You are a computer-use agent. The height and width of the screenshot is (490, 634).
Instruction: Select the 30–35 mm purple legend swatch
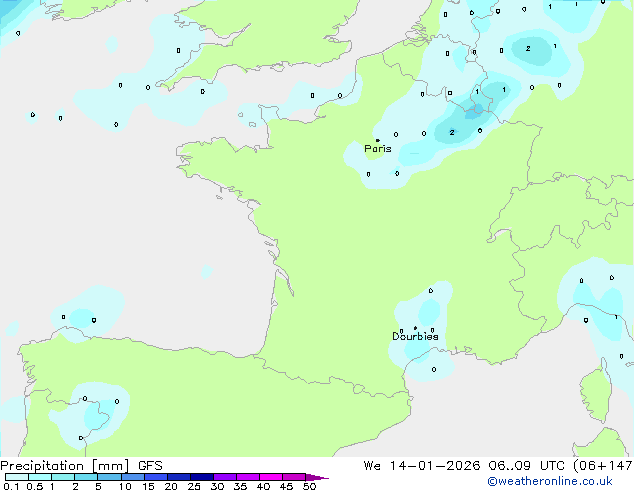click(225, 477)
